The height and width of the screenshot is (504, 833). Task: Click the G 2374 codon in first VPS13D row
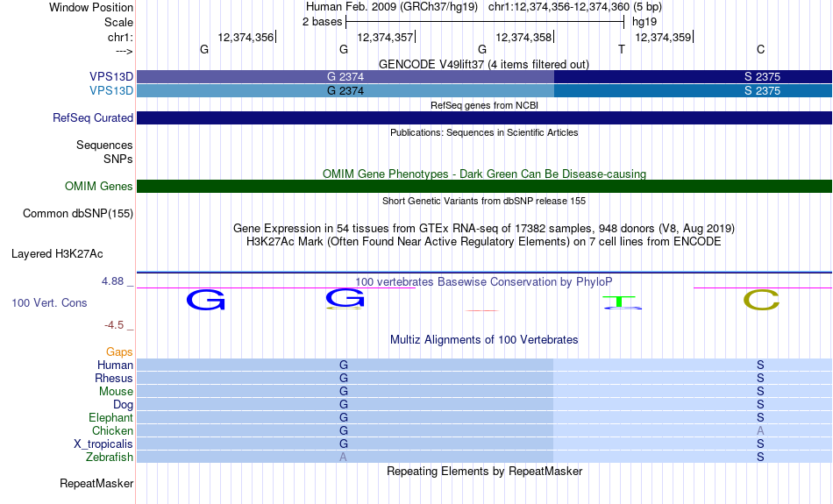[345, 76]
